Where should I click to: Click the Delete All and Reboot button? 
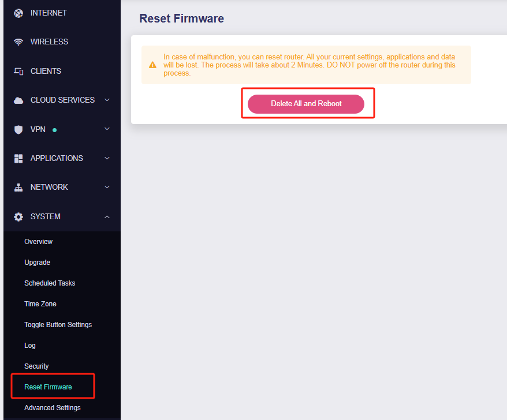(306, 104)
